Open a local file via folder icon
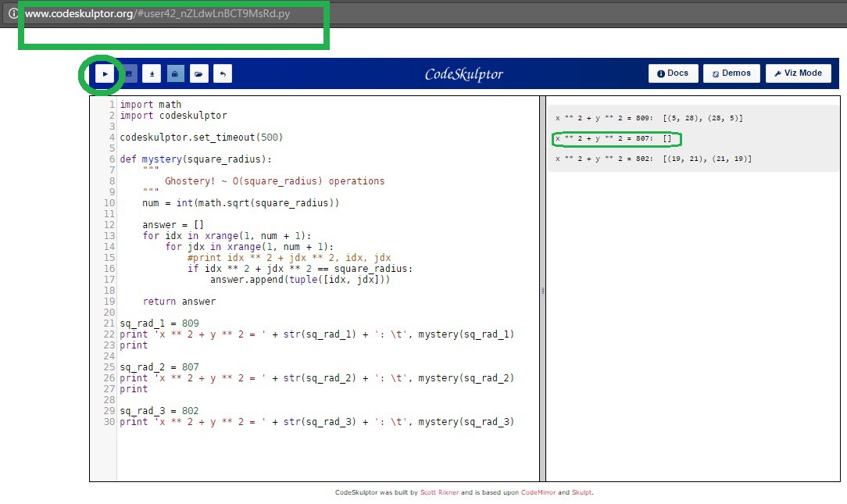Screen dimensions: 847x504 199,74
